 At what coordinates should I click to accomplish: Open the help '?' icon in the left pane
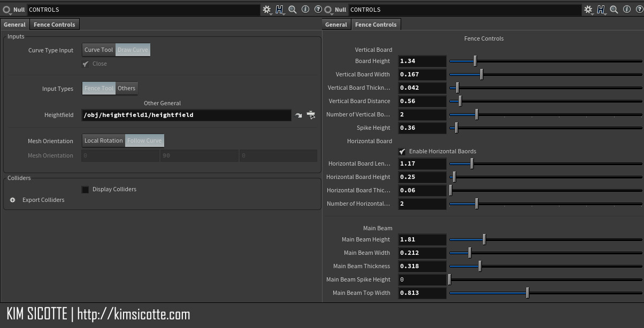coord(318,10)
